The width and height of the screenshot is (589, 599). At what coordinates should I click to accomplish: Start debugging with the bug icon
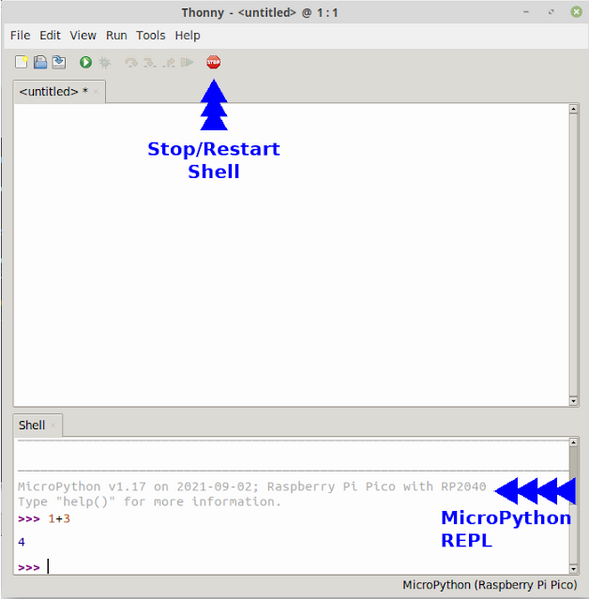[104, 62]
